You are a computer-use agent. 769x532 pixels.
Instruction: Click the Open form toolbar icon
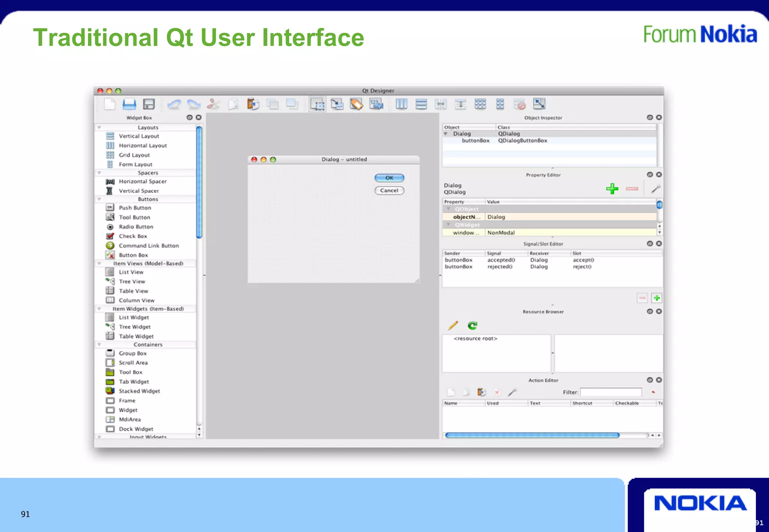(129, 104)
